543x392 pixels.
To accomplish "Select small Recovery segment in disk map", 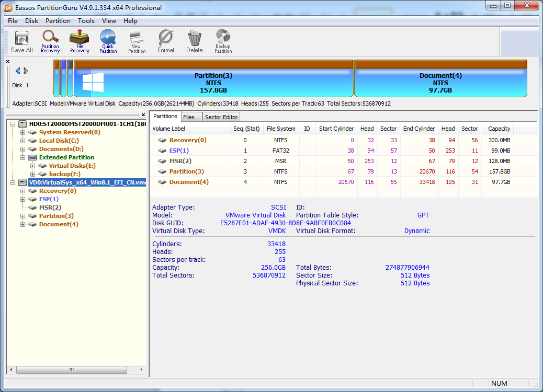I will [x=56, y=78].
